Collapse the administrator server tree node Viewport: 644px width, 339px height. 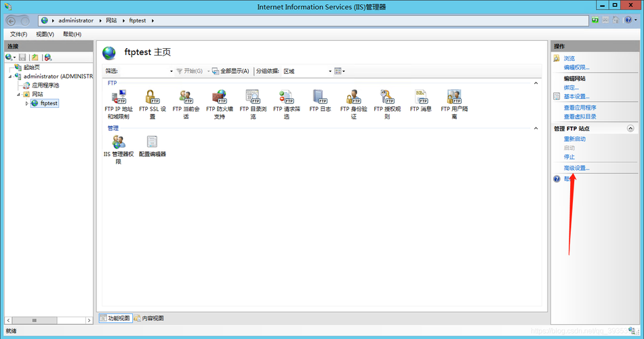pos(10,77)
